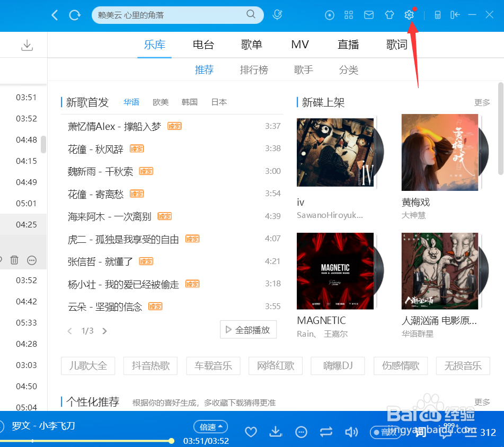Select the 分类 sub-tab
This screenshot has width=504, height=447.
click(x=348, y=70)
